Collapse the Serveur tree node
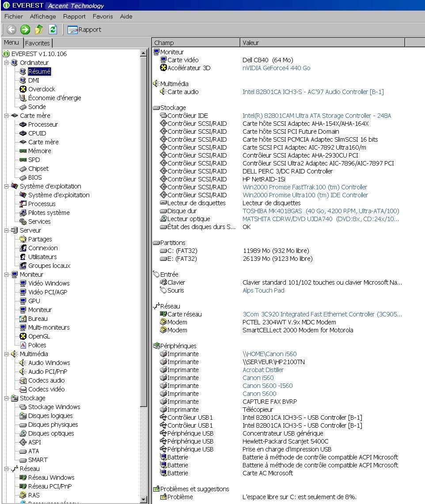This screenshot has width=425, height=504. pyautogui.click(x=7, y=230)
